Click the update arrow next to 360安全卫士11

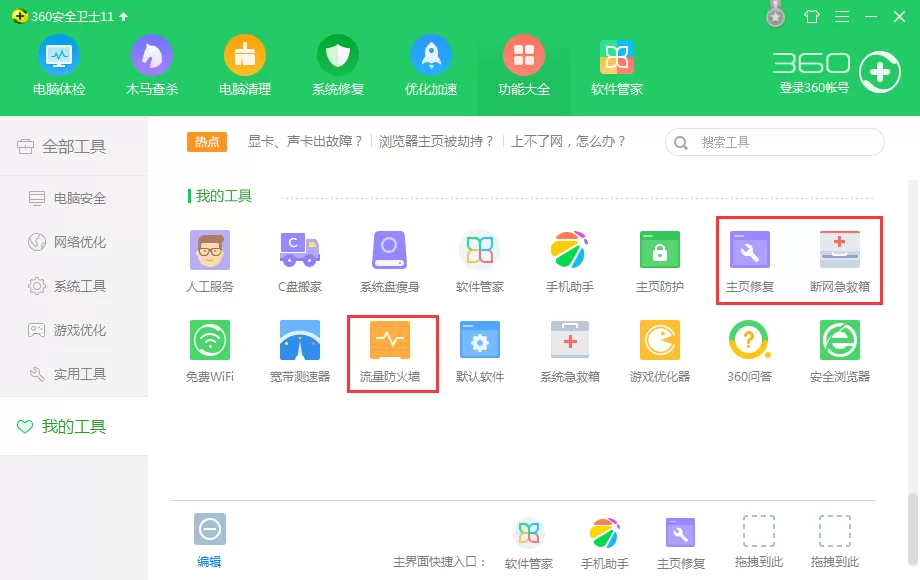tap(123, 16)
